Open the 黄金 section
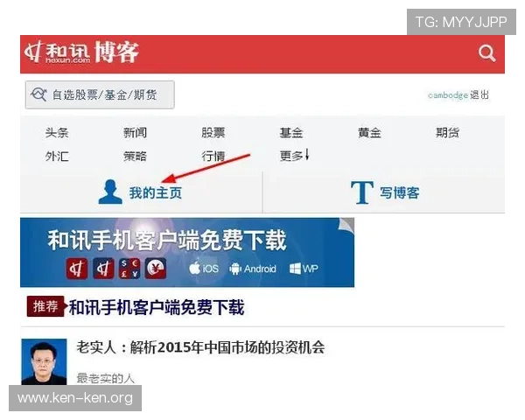Viewport: 525px width, 420px height. point(369,133)
